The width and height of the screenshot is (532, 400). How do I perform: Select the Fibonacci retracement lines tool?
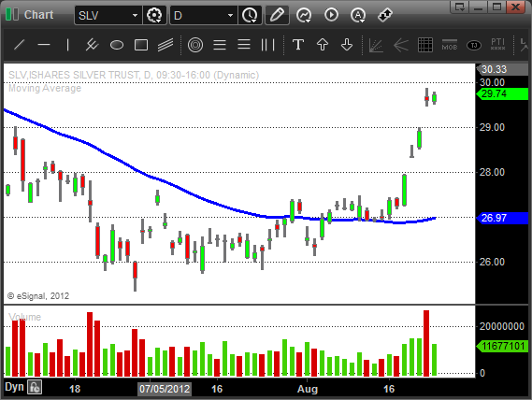pos(220,45)
